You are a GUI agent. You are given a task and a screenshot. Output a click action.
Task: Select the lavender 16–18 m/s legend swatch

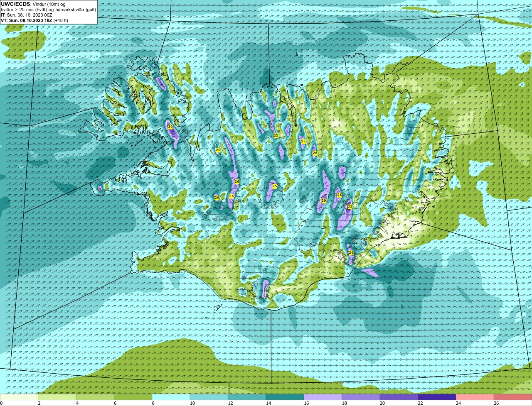click(323, 397)
